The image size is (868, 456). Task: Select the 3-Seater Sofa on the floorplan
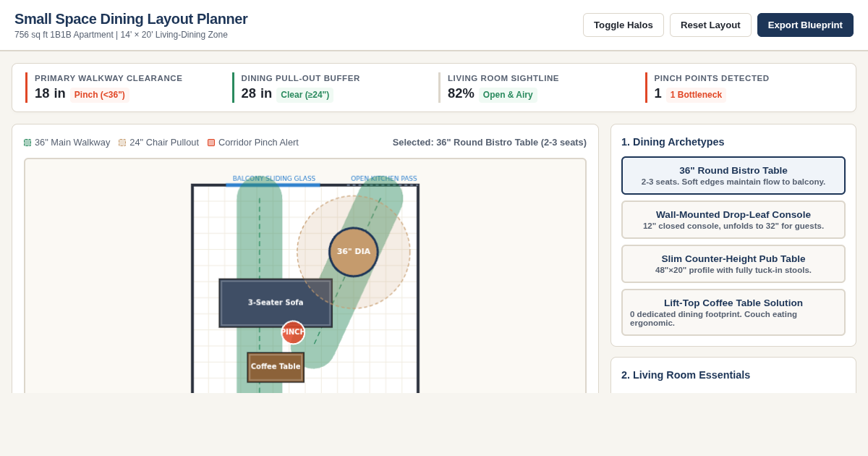pos(276,303)
